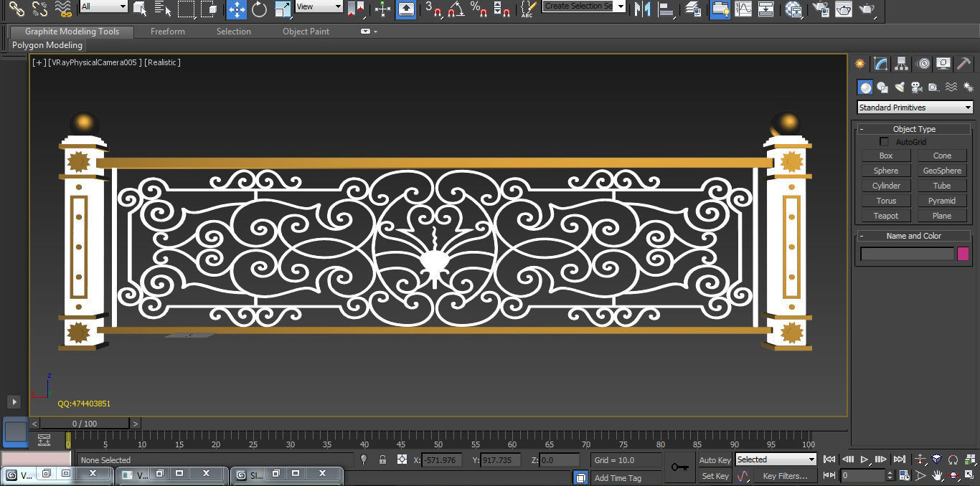Activate Bind to Space Warp tool
The width and height of the screenshot is (980, 486).
pos(63,9)
